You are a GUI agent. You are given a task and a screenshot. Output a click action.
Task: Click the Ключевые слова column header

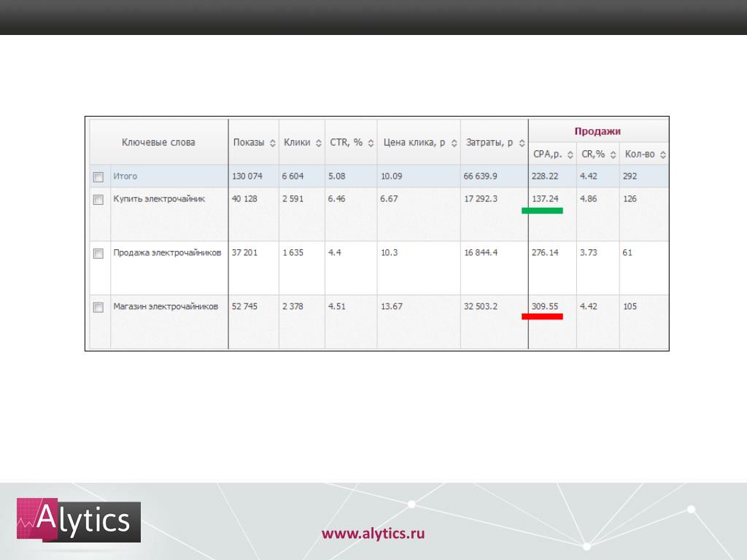click(x=158, y=142)
